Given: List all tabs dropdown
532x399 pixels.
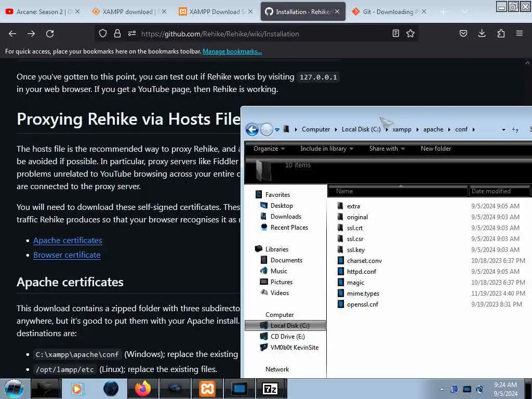Looking at the screenshot, I should pyautogui.click(x=464, y=12).
